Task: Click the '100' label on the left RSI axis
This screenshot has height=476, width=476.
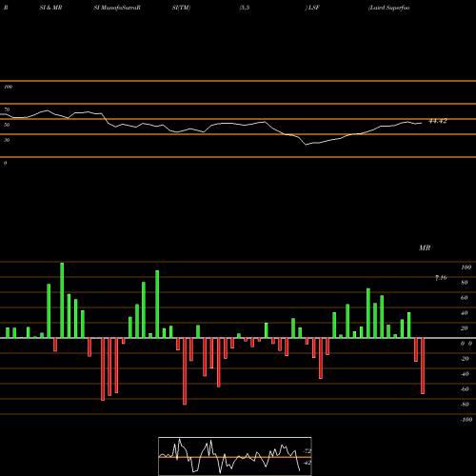Action: 8,87
